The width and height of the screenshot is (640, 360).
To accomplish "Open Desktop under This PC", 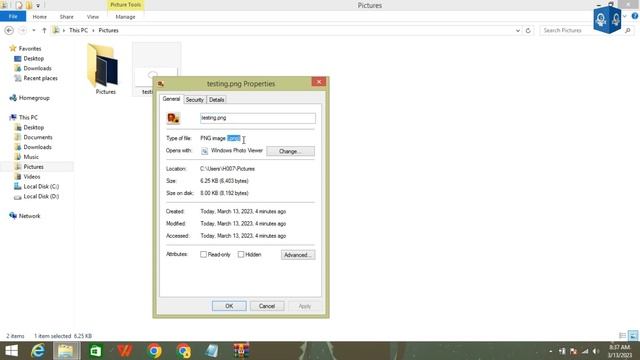I will click(33, 127).
